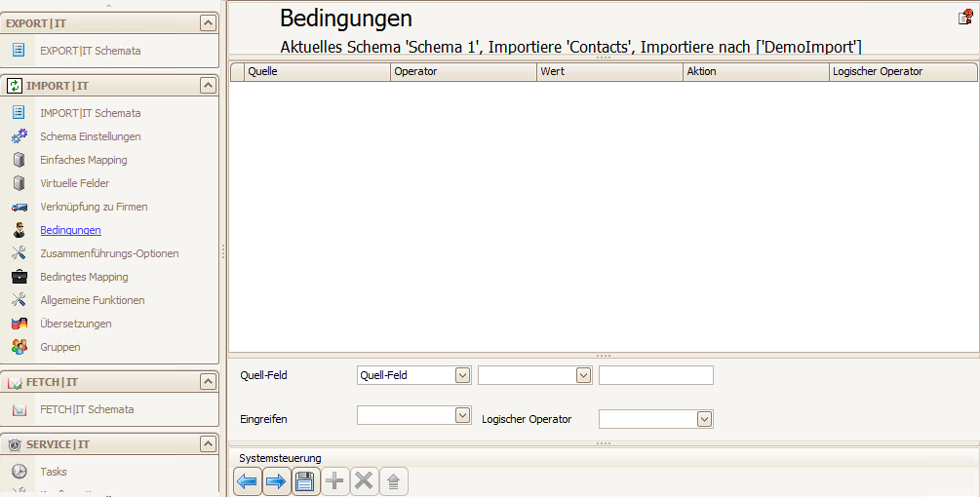Collapse the FETCH|IT panel
This screenshot has height=497, width=980.
(208, 381)
